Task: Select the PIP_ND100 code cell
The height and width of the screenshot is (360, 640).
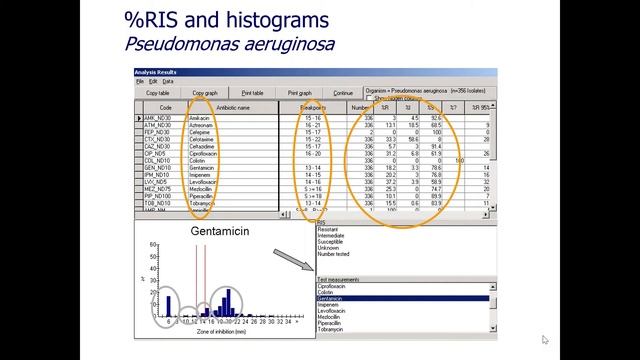Action: [x=165, y=196]
